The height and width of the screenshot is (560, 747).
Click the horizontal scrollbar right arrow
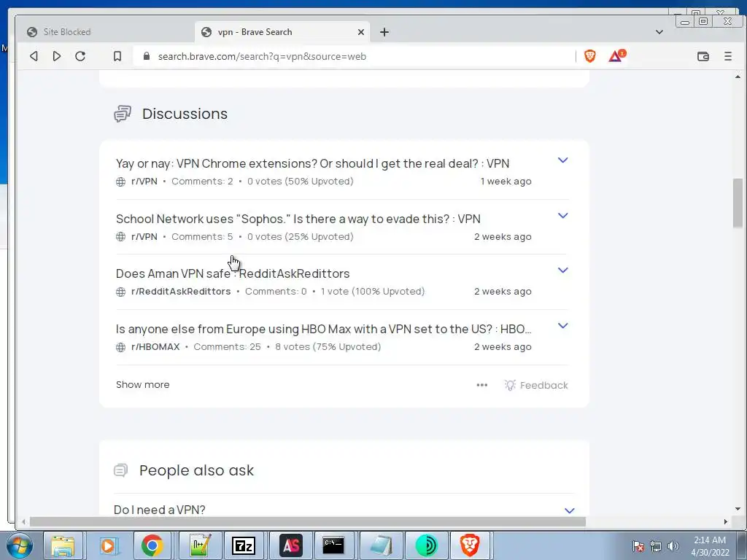[x=726, y=522]
